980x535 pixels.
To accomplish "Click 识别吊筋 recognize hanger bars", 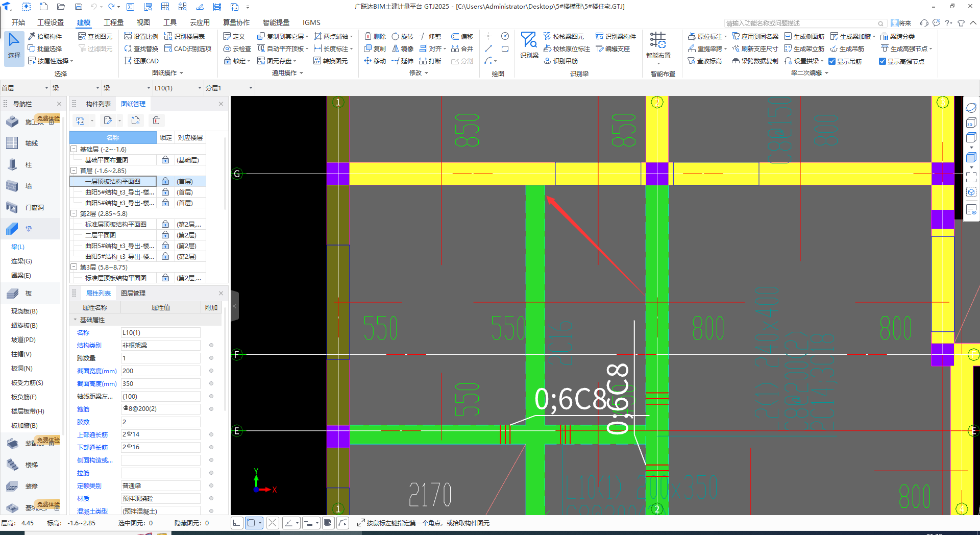I will tap(561, 61).
